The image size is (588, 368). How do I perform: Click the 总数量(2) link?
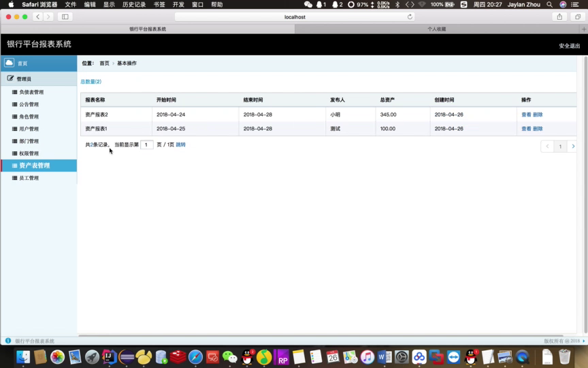91,82
